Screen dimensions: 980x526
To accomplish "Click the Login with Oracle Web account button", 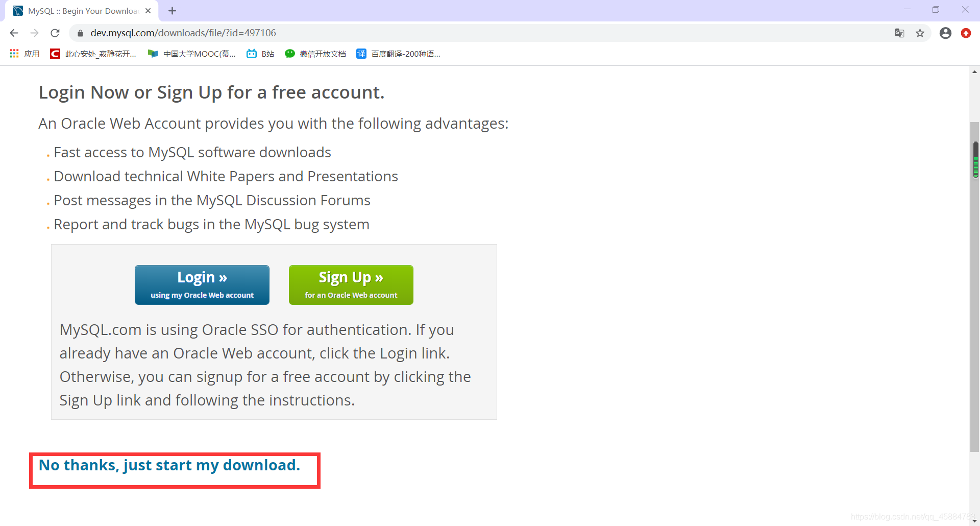I will (x=202, y=285).
